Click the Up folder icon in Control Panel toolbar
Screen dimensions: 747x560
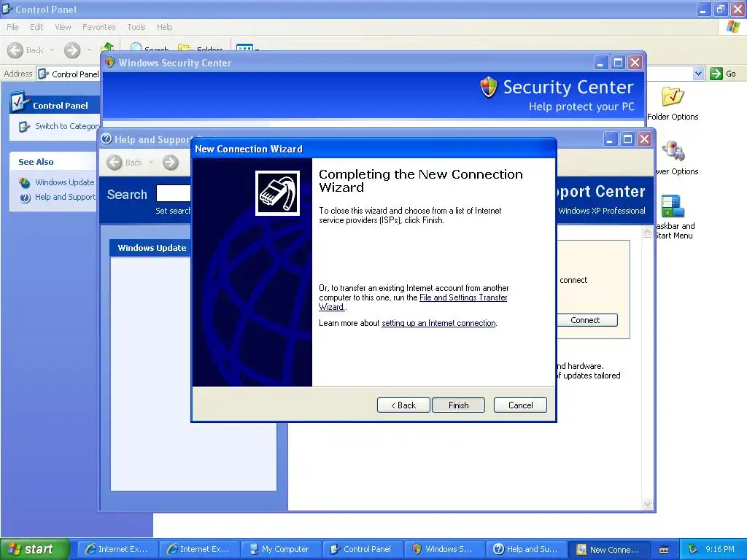point(108,47)
